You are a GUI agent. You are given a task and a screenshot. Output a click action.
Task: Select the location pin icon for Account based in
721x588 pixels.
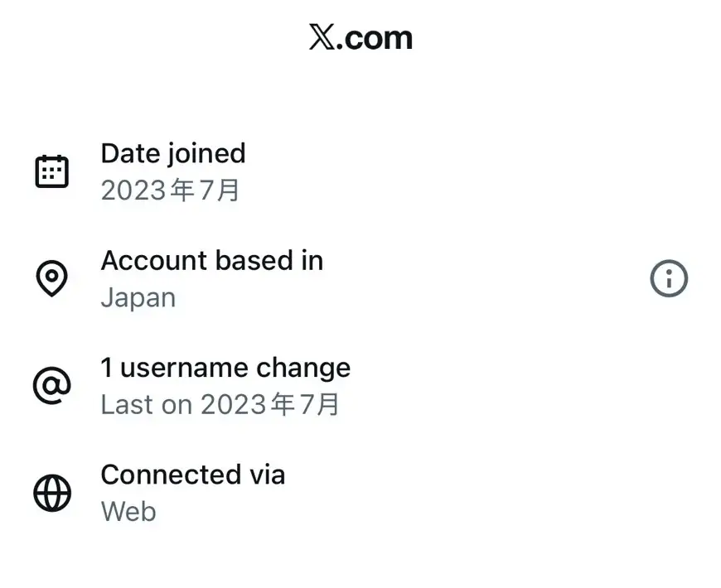pos(52,278)
